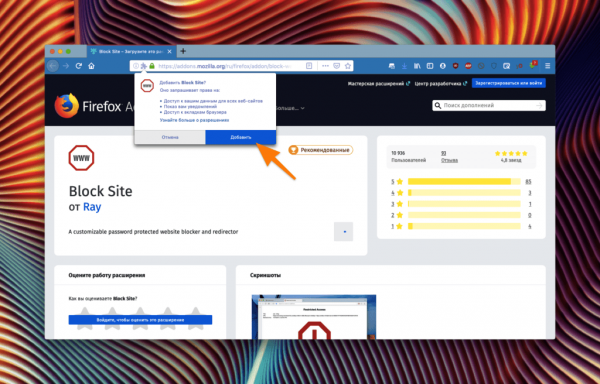600x384 pixels.
Task: Click Отмена in the permission popup
Action: coord(170,137)
